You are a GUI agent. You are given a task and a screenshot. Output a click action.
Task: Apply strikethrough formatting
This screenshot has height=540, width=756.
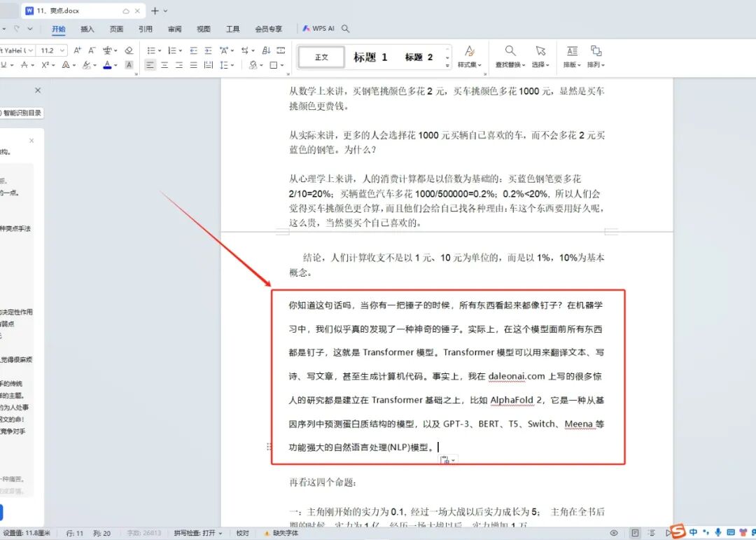[x=24, y=64]
